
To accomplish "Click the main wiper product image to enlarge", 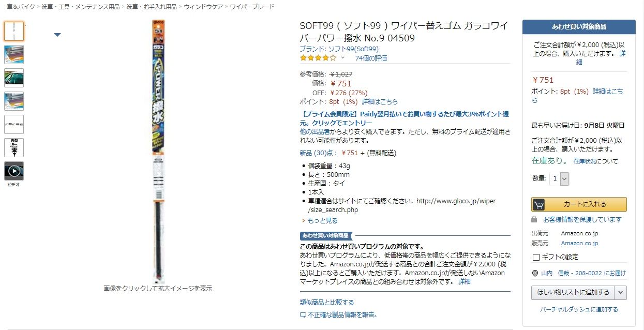I will point(158,150).
